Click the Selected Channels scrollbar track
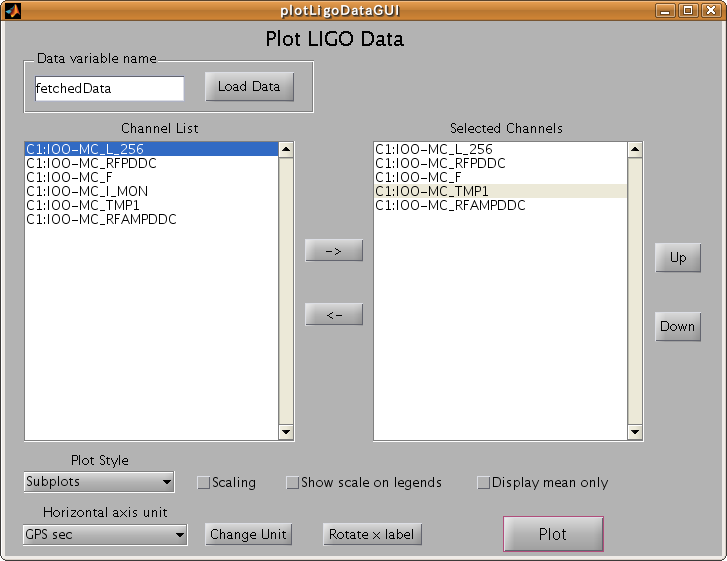Image resolution: width=727 pixels, height=561 pixels. (x=635, y=291)
